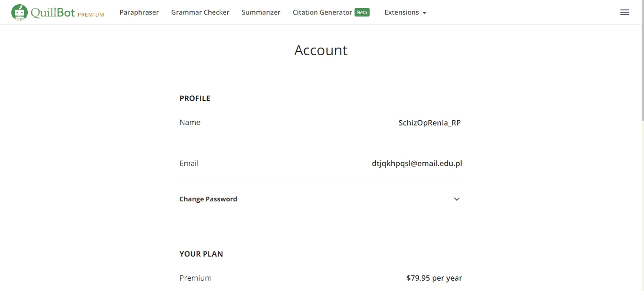
Task: Open the hamburger menu icon
Action: click(625, 13)
